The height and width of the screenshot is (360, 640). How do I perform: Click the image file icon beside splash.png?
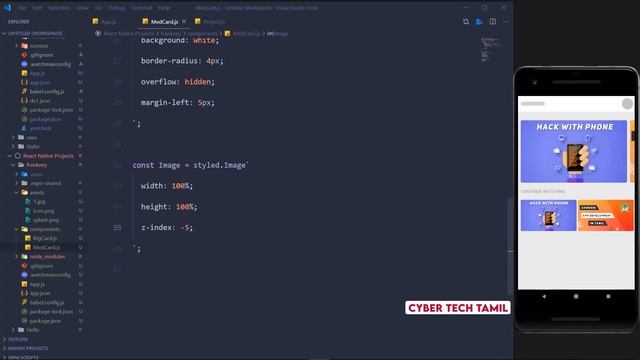coord(27,220)
